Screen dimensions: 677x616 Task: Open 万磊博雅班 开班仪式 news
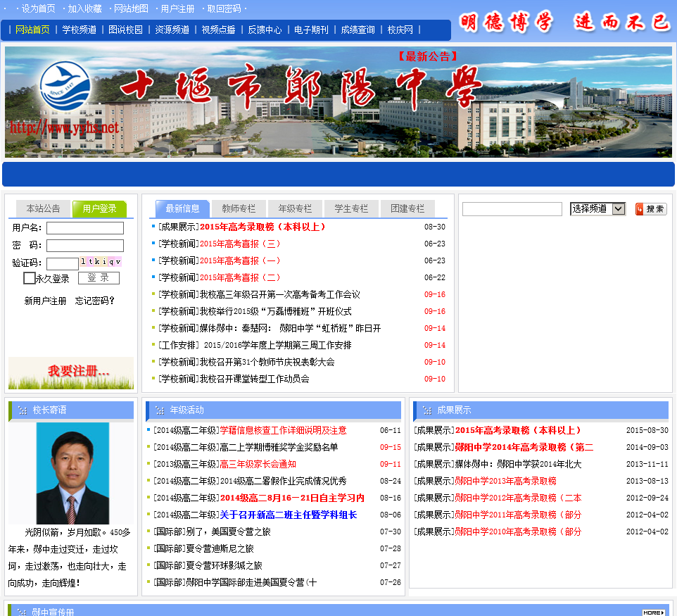pos(275,311)
